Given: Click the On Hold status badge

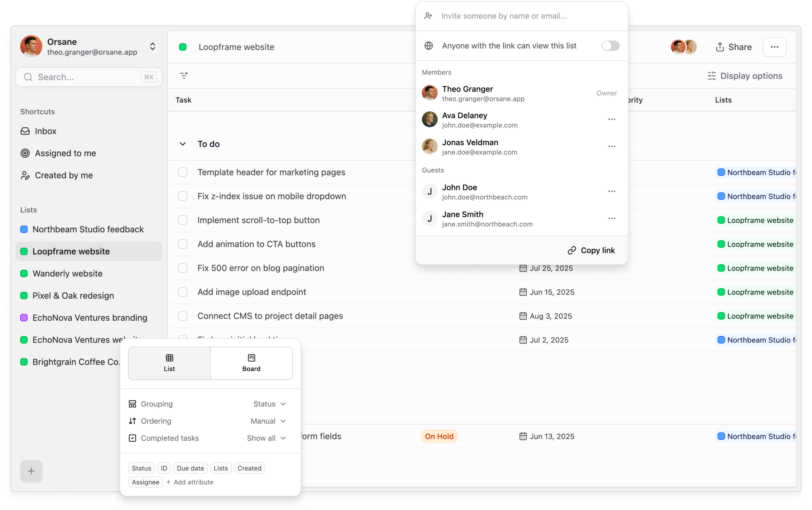Looking at the screenshot, I should (x=439, y=436).
